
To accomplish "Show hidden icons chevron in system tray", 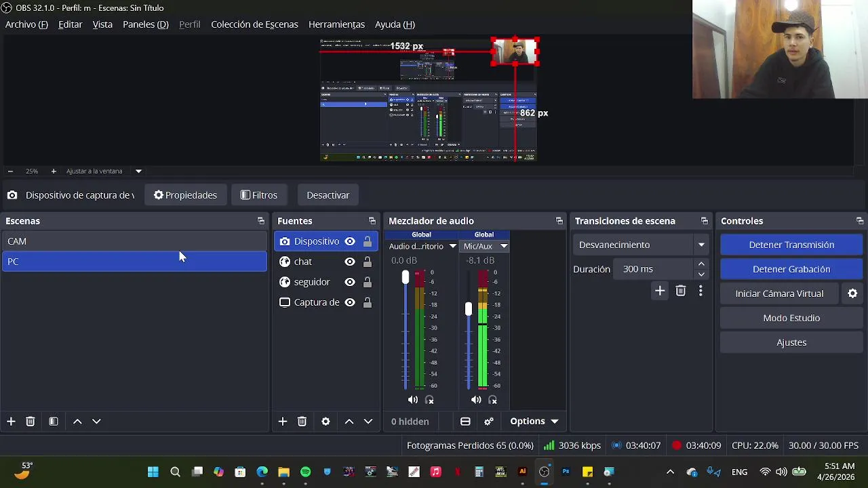I will [x=670, y=472].
